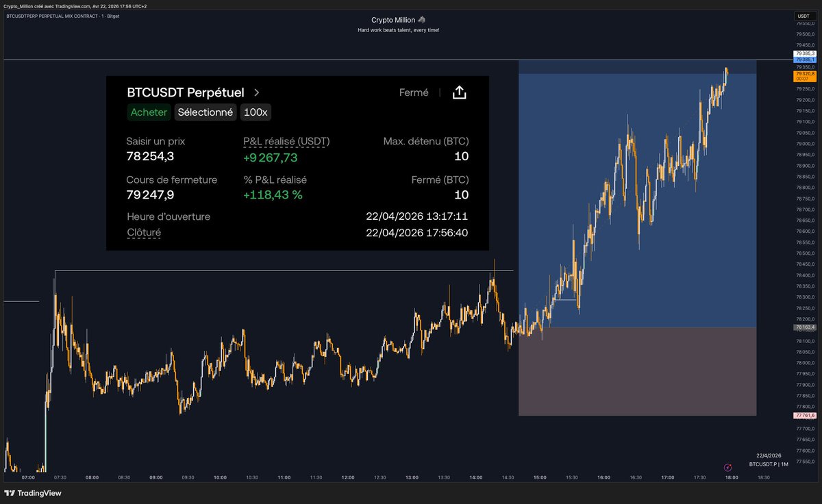This screenshot has width=822, height=504.
Task: Click the BTCUSDT.P | 1M label at bottom right
Action: click(x=769, y=464)
